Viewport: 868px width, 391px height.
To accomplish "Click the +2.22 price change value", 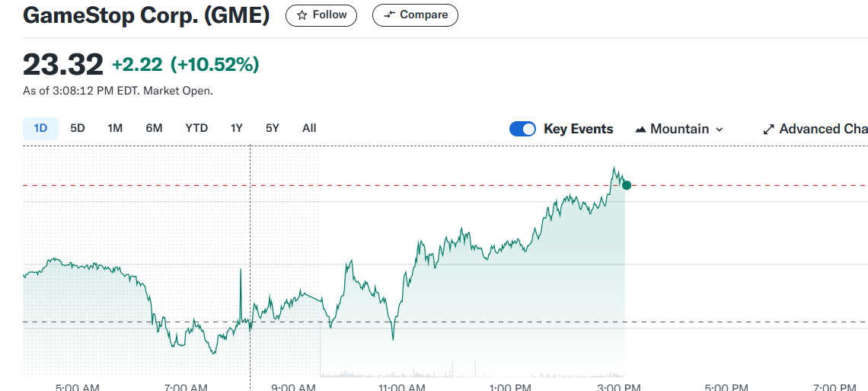I will point(137,65).
